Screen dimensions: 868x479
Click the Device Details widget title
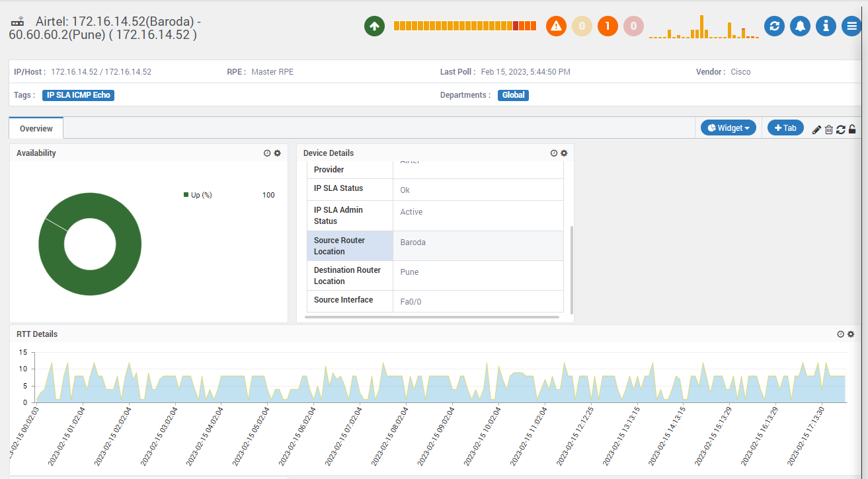[x=329, y=153]
